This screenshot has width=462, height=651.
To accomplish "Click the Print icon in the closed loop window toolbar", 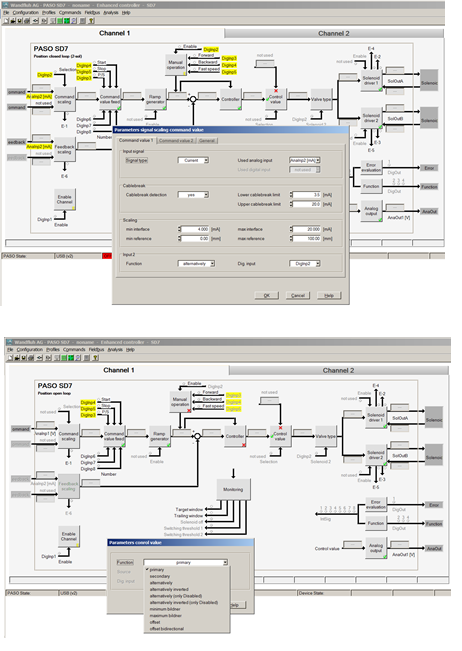I will tap(26, 21).
